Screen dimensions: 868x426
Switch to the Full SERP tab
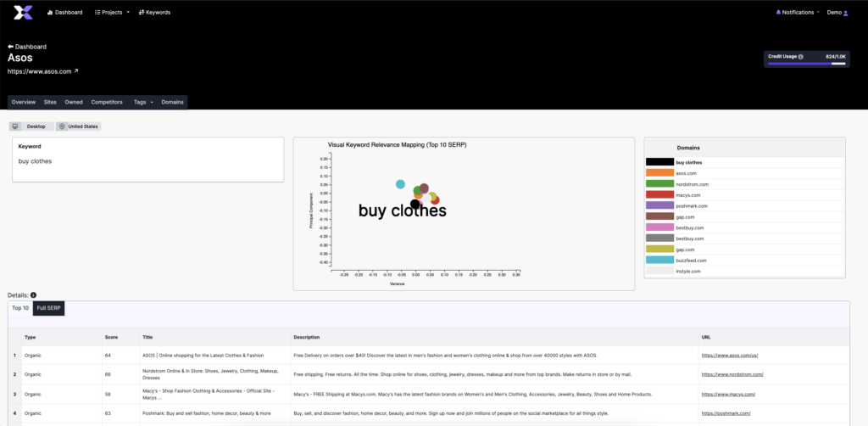(x=48, y=308)
